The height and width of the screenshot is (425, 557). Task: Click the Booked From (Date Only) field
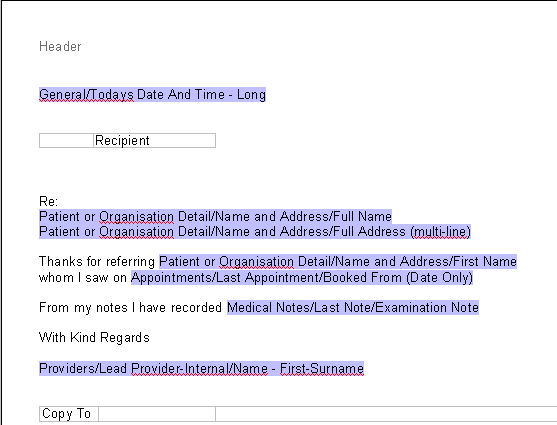point(302,278)
